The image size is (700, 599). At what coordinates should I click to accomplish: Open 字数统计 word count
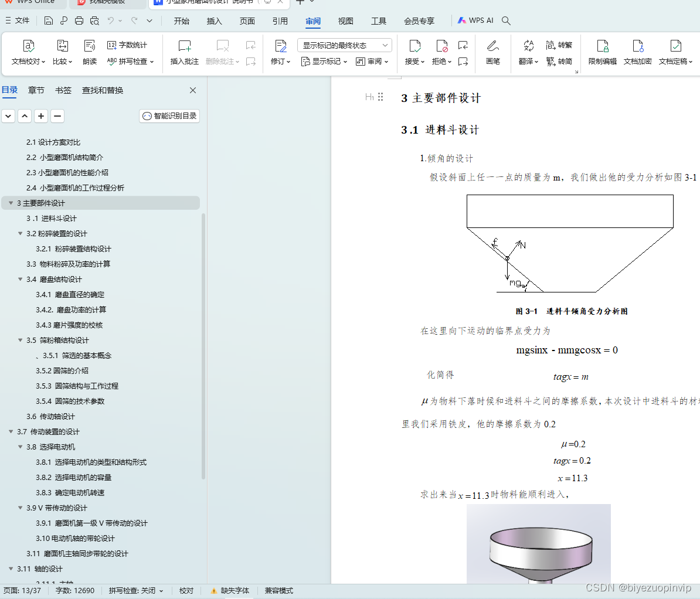(x=127, y=45)
